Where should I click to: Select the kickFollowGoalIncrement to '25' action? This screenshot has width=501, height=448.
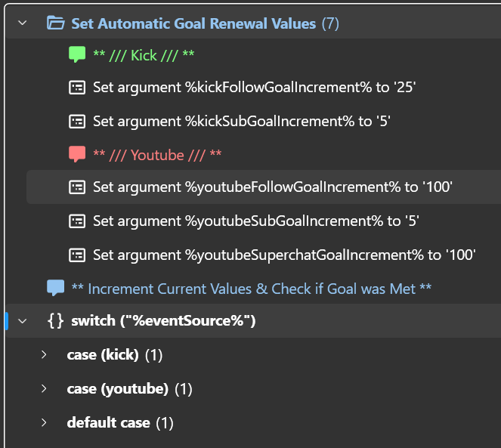coord(255,88)
